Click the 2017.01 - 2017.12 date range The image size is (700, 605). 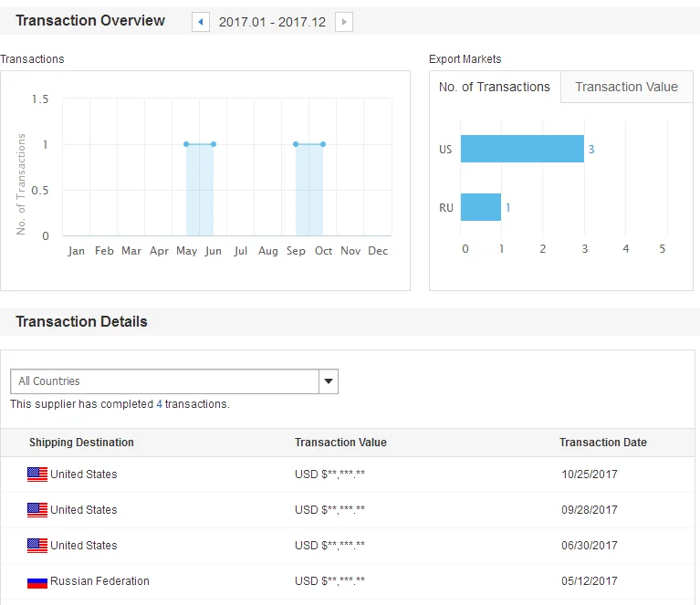click(x=272, y=22)
